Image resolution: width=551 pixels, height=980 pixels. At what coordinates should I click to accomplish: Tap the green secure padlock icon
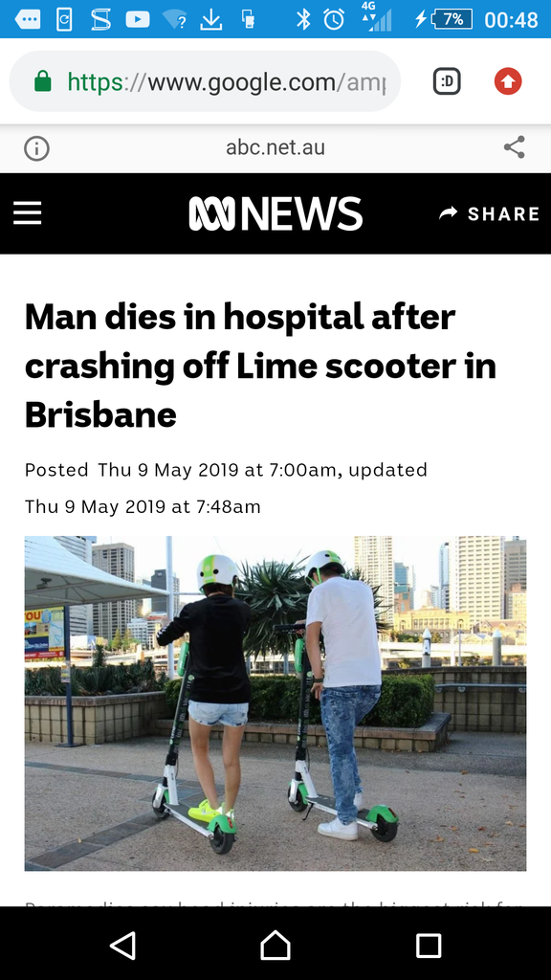pos(42,80)
